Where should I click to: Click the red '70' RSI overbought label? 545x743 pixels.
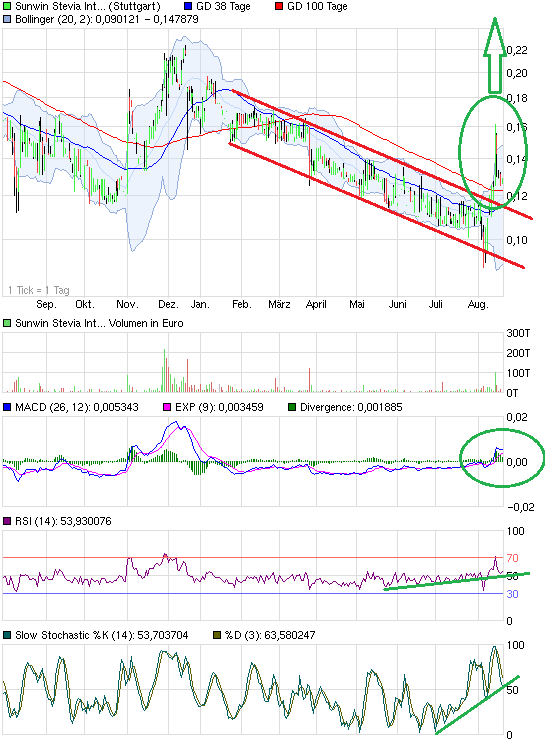pyautogui.click(x=512, y=558)
